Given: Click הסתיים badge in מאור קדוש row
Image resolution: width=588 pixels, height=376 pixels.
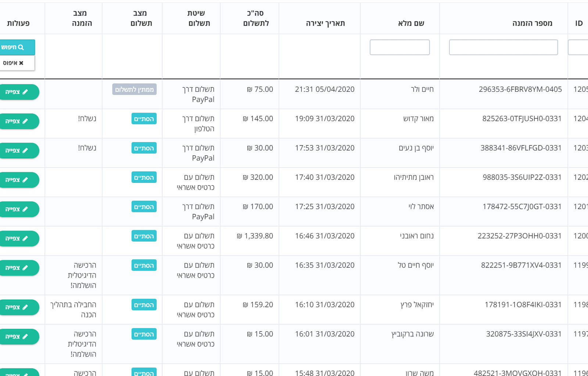Looking at the screenshot, I should pyautogui.click(x=144, y=119).
